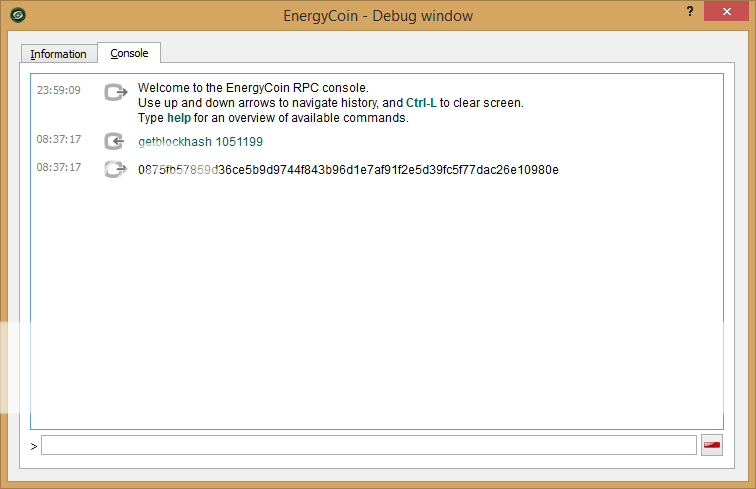The image size is (756, 489).
Task: Click the 23:59:09 timestamp
Action: tap(59, 90)
